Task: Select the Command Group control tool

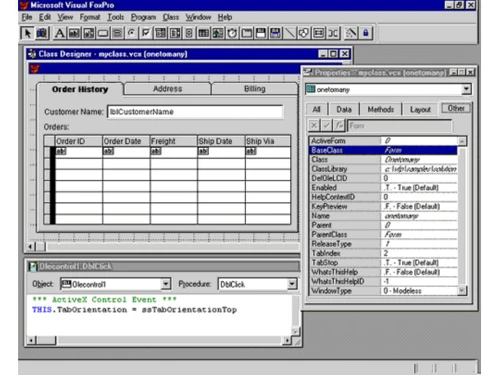Action: pyautogui.click(x=117, y=33)
